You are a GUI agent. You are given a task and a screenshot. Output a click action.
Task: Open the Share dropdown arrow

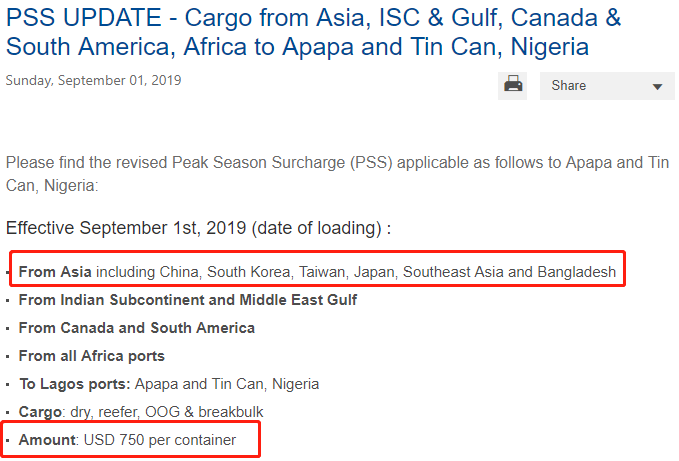pos(657,87)
